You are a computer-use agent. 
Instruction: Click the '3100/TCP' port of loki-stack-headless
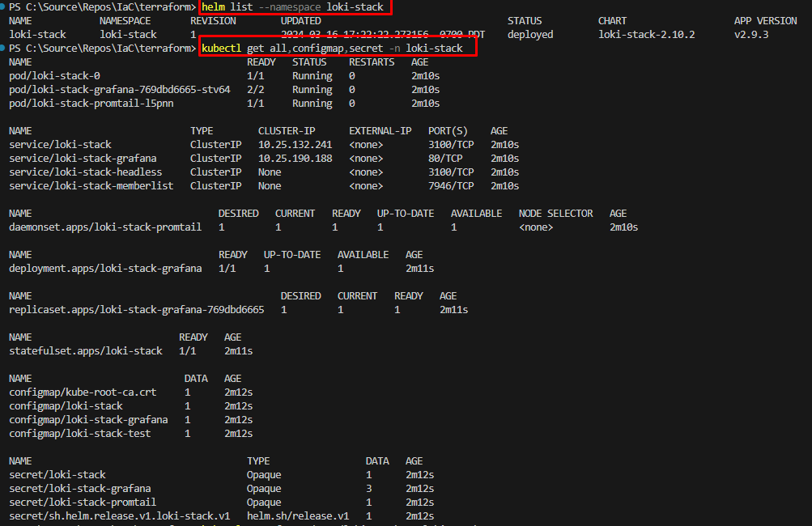click(x=451, y=172)
